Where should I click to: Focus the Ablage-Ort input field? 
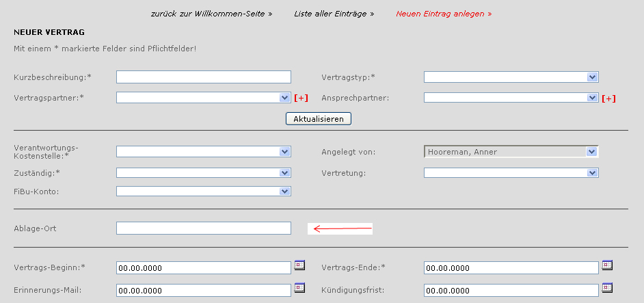point(203,228)
